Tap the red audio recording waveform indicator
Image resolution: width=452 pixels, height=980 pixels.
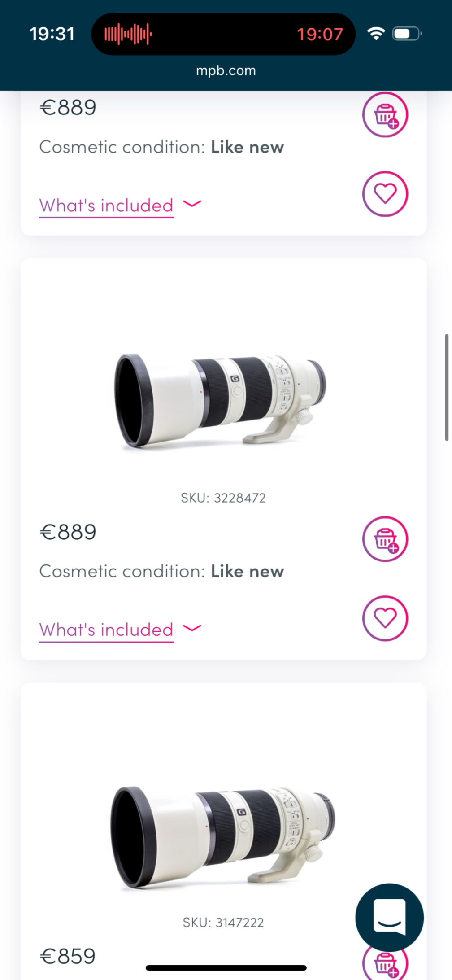pyautogui.click(x=128, y=34)
